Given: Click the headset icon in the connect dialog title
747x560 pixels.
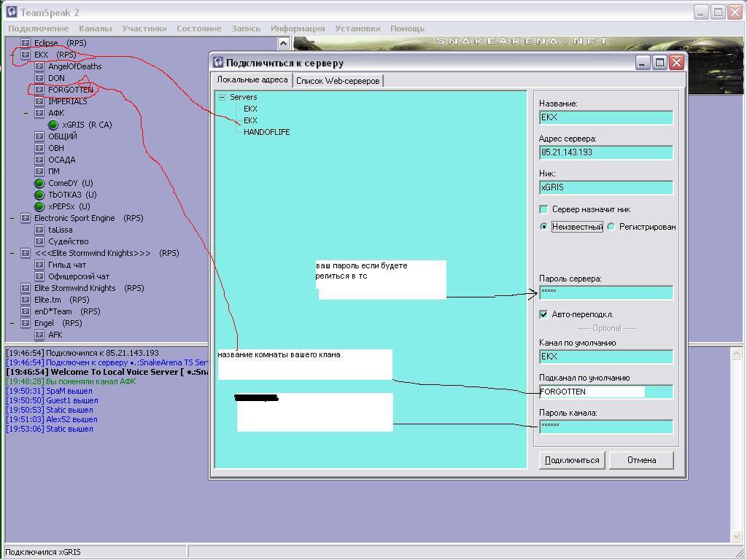Looking at the screenshot, I should click(x=218, y=63).
